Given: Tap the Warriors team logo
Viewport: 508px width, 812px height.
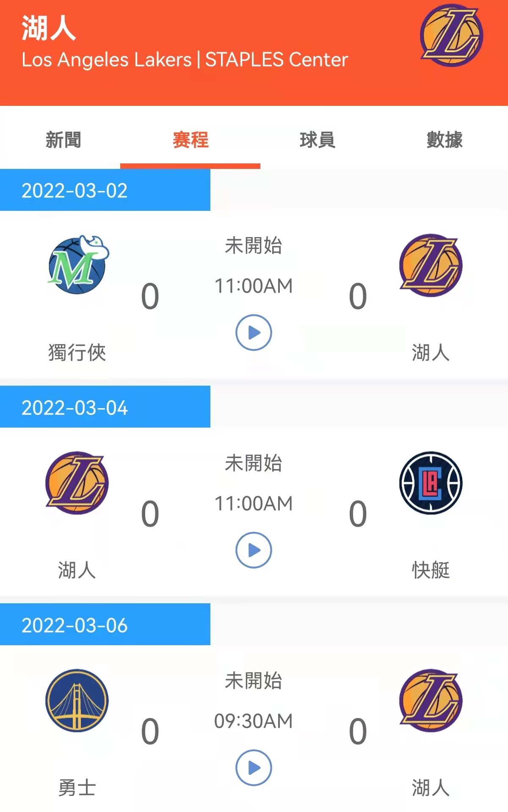Looking at the screenshot, I should click(x=77, y=700).
